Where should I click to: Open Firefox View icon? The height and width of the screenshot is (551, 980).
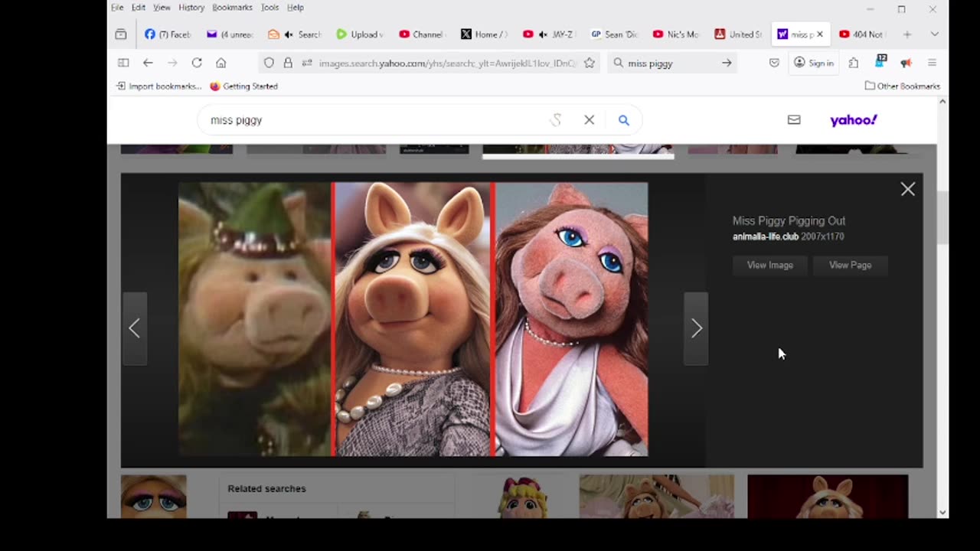tap(121, 34)
